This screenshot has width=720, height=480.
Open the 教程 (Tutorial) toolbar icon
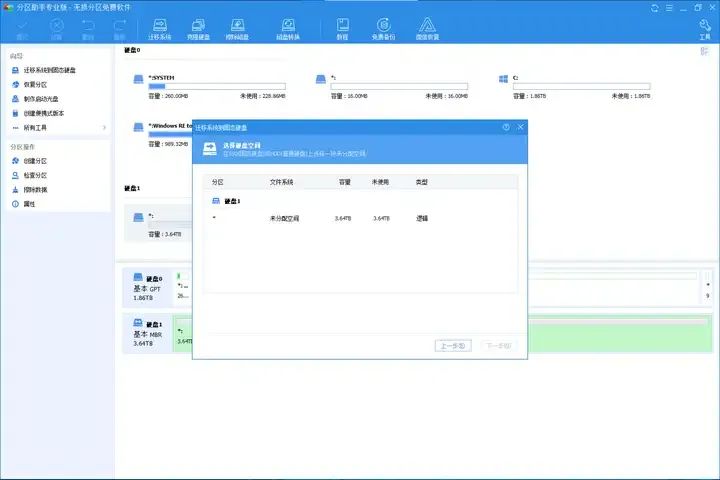point(343,29)
